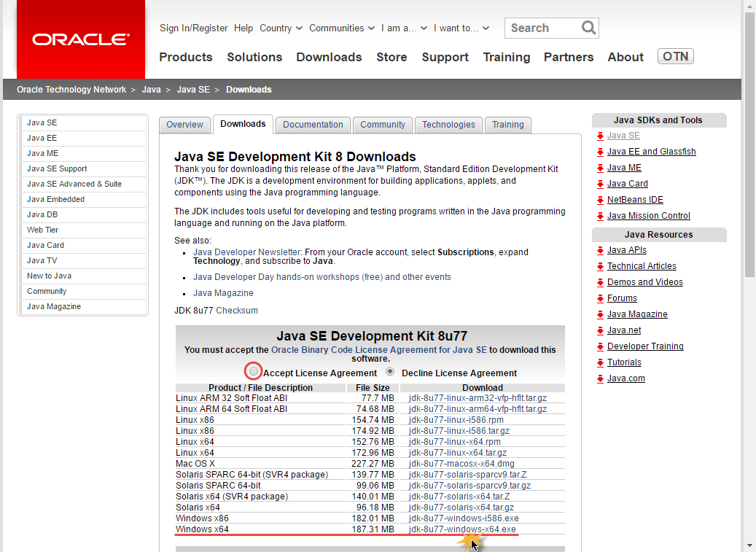Viewport: 756px width, 552px height.
Task: Click the red arrow icon beside Java.com
Action: coord(600,379)
